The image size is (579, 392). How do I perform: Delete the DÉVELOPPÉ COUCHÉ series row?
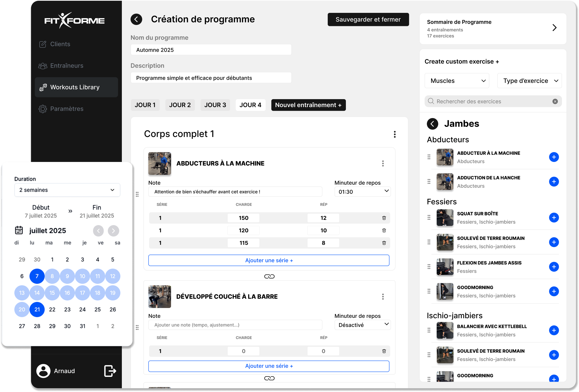coord(384,351)
